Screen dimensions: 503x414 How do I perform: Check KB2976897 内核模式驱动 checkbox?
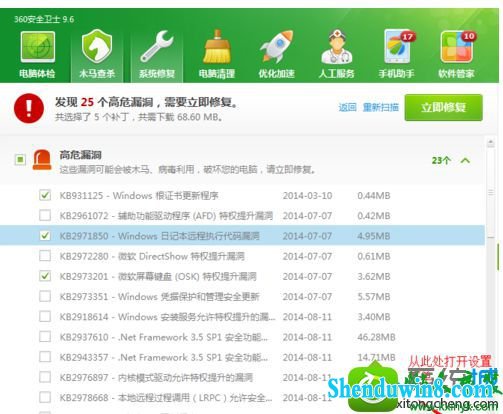click(45, 377)
